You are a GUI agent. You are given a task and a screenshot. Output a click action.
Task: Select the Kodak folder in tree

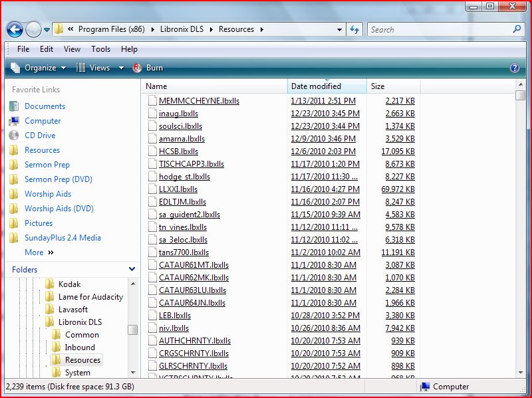[70, 284]
